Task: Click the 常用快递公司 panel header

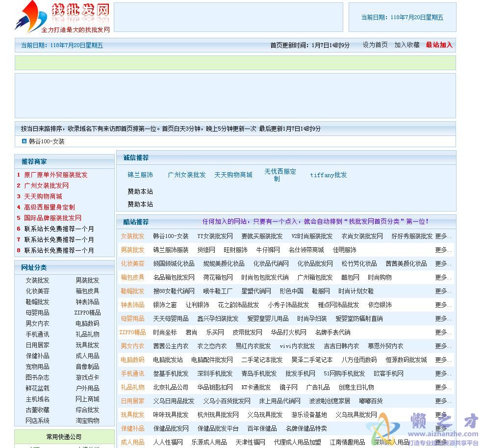Action: (x=64, y=437)
